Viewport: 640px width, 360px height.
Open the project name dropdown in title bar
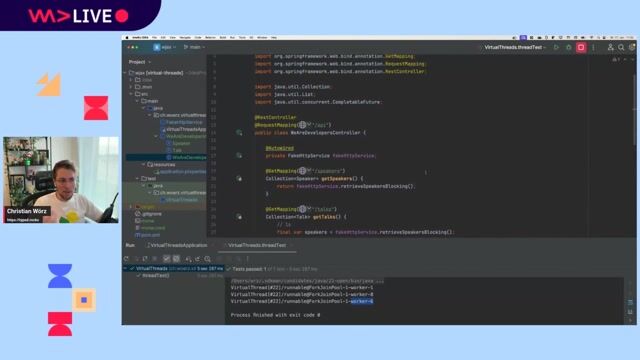(x=169, y=47)
